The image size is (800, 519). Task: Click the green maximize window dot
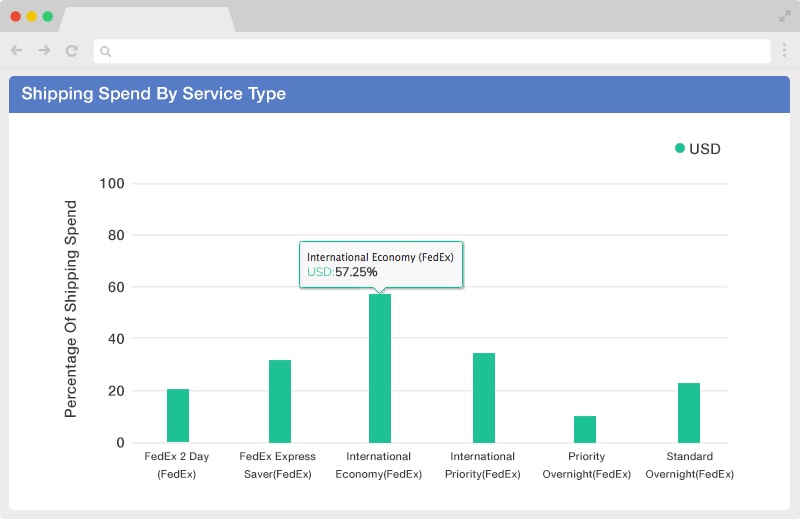47,16
